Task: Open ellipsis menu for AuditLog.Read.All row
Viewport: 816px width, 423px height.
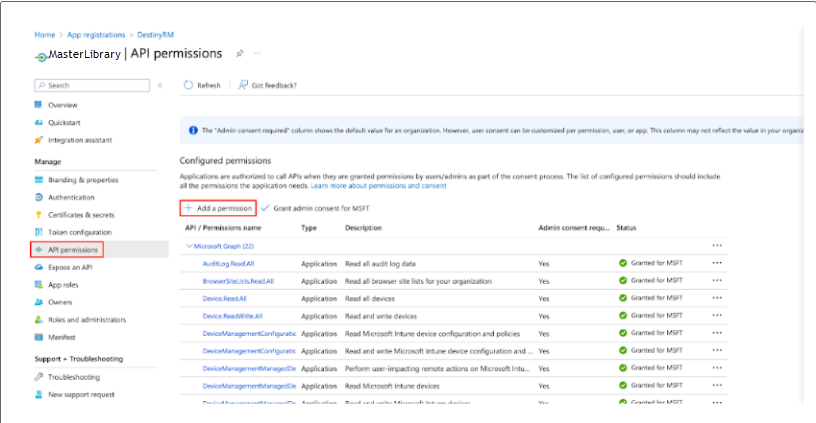Action: (717, 263)
